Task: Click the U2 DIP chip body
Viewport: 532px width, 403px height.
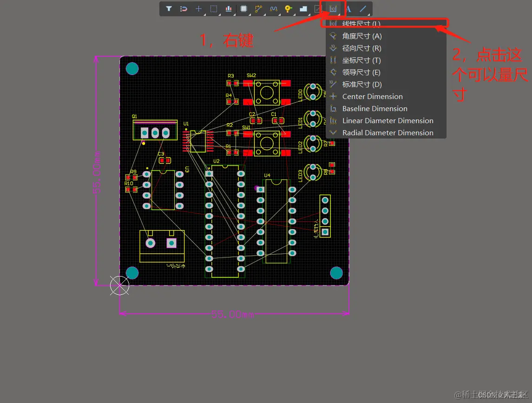Action: click(x=225, y=221)
